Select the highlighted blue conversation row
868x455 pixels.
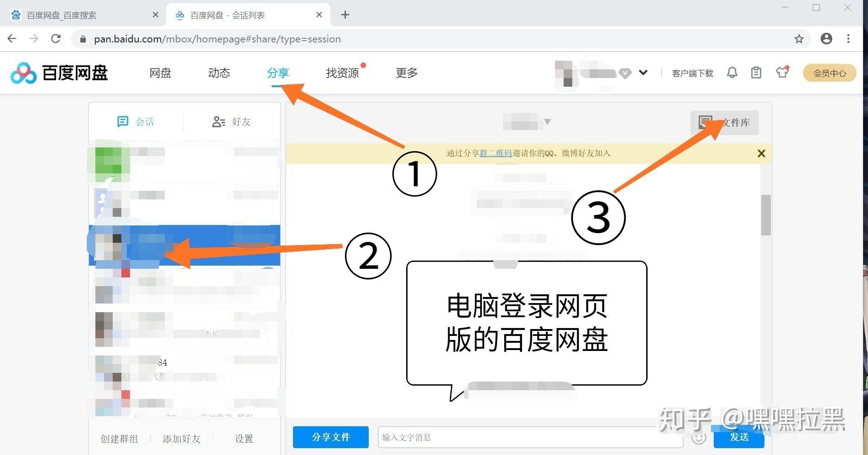click(184, 245)
